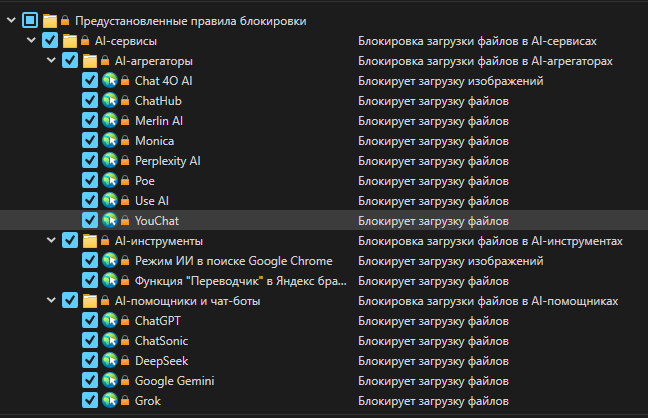Image resolution: width=648 pixels, height=418 pixels.
Task: Click the rule icon next to Chat 4O AI
Action: pos(110,81)
